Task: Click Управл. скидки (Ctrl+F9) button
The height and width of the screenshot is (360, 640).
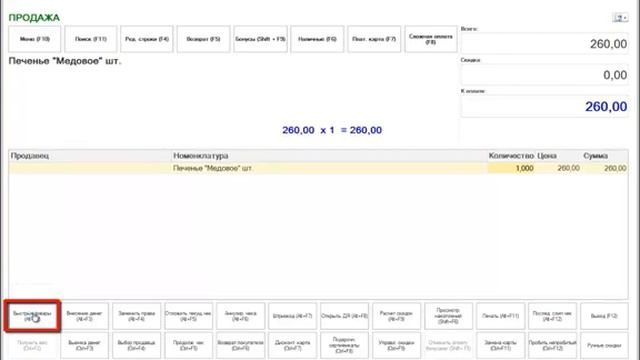Action: (396, 345)
